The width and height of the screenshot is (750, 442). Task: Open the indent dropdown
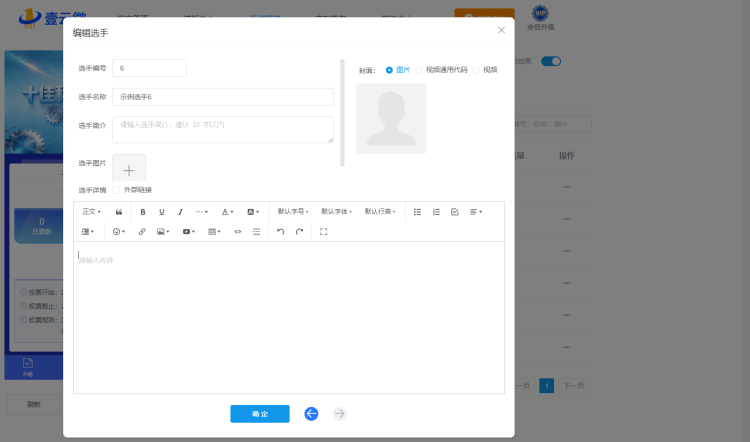(88, 232)
